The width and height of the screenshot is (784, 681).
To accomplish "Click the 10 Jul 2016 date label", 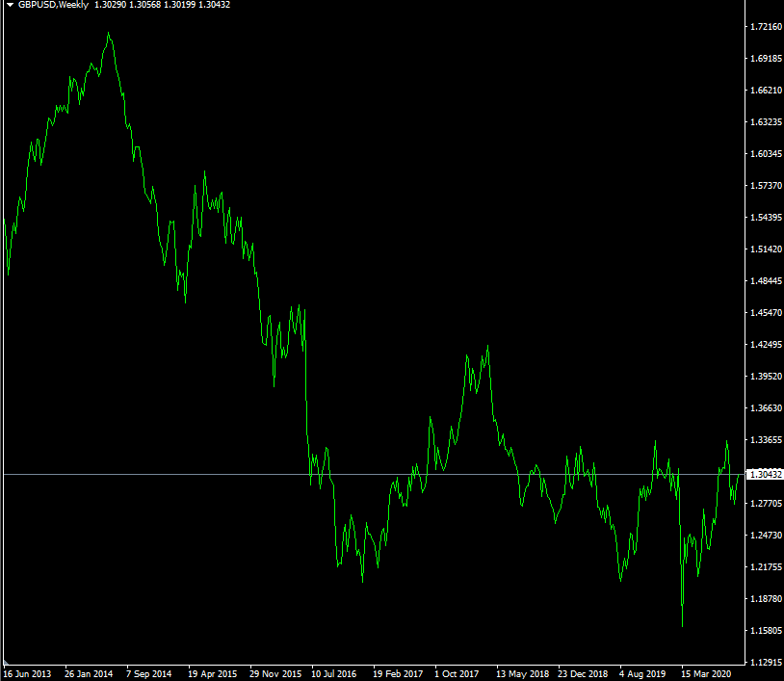I will (x=335, y=674).
